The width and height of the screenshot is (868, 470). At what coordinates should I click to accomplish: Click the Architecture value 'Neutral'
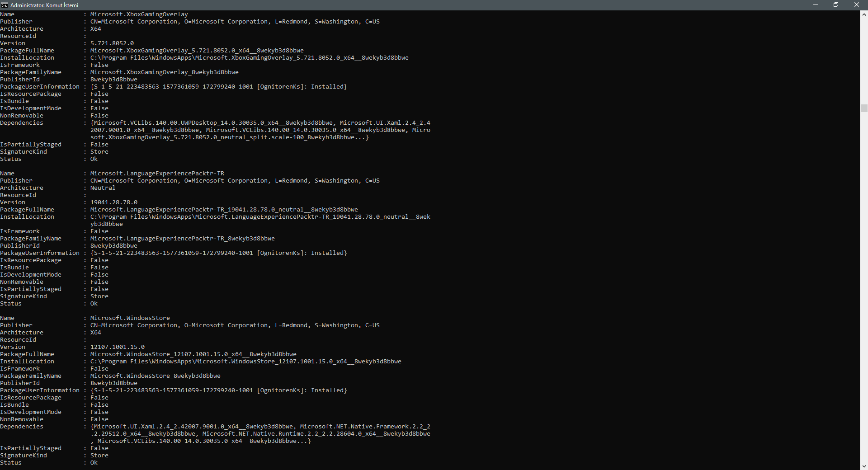click(x=103, y=188)
